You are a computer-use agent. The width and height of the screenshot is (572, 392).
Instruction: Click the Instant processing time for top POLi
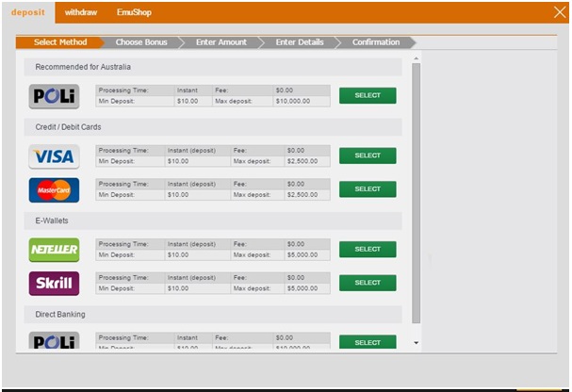point(188,90)
